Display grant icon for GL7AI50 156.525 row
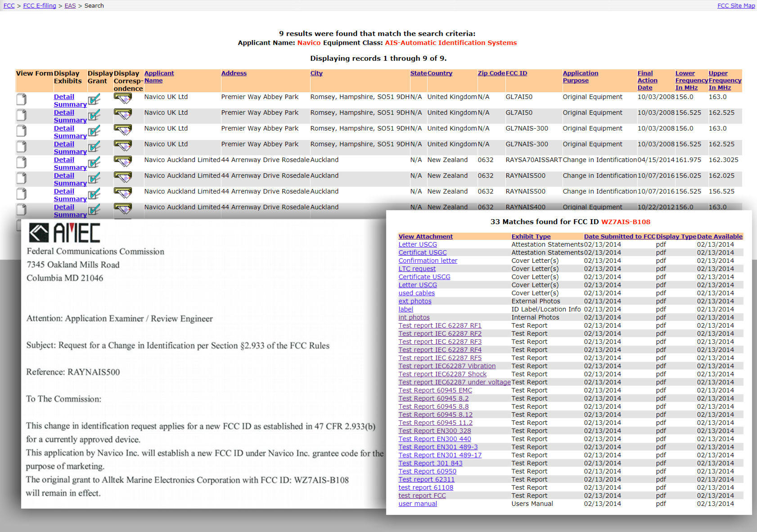The width and height of the screenshot is (757, 532). pos(94,115)
